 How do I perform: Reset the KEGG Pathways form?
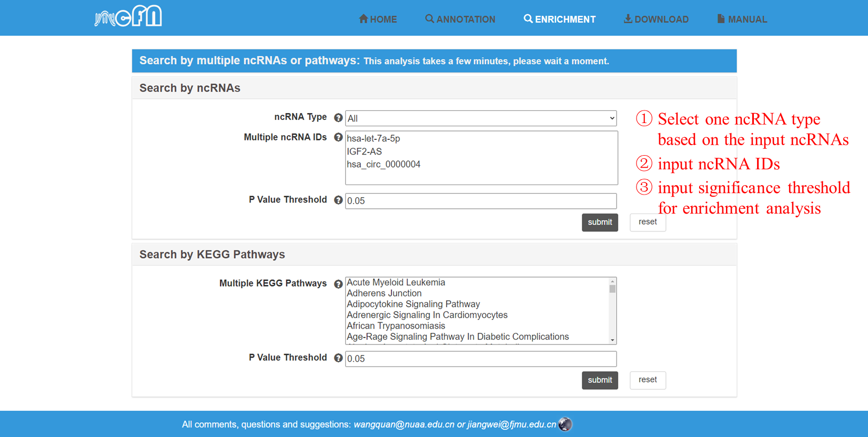click(648, 380)
